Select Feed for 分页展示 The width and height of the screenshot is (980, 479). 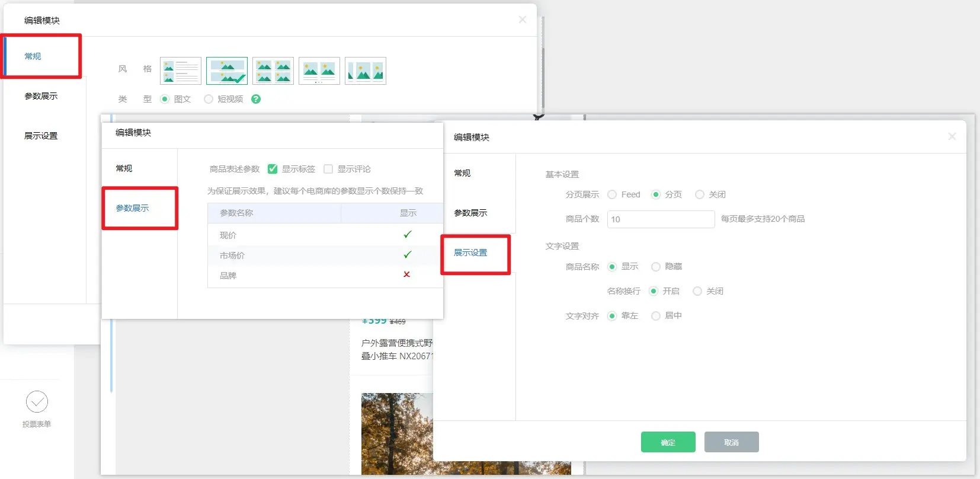point(612,194)
